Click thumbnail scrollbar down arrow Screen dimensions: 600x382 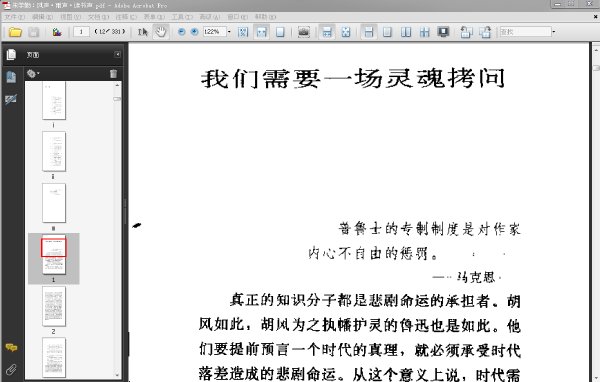(117, 375)
